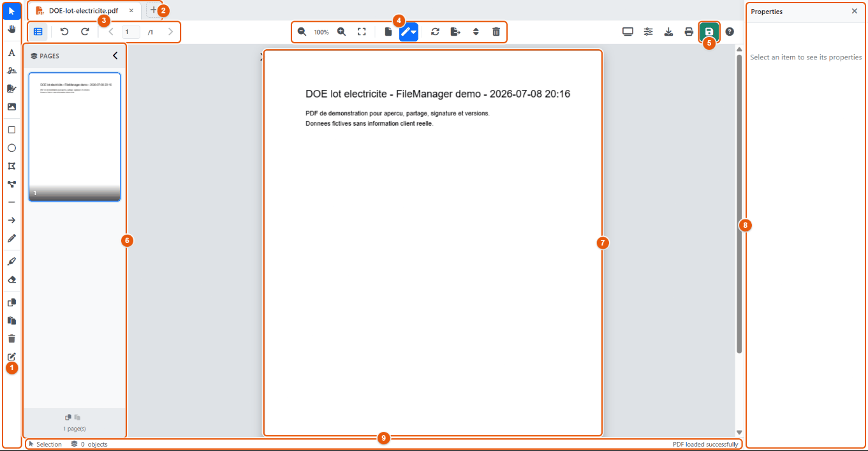Go to the next page arrow
Image resolution: width=868 pixels, height=451 pixels.
click(170, 31)
